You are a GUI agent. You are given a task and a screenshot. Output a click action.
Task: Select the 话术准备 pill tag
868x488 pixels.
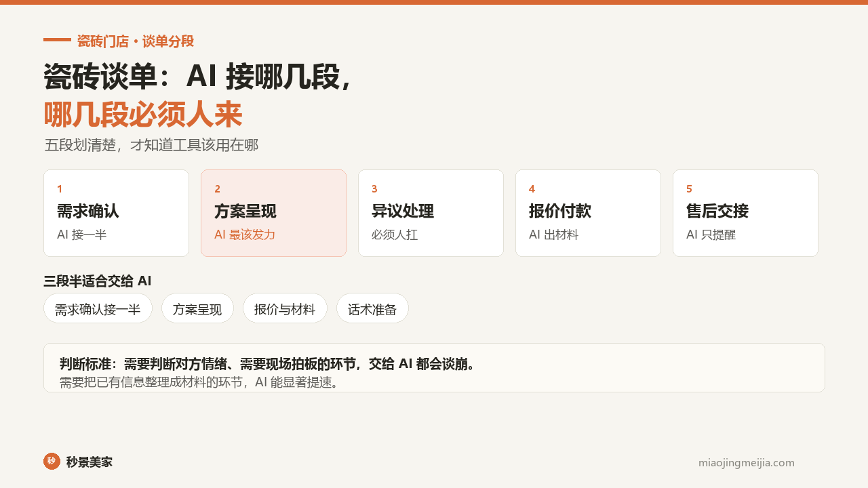pos(372,308)
